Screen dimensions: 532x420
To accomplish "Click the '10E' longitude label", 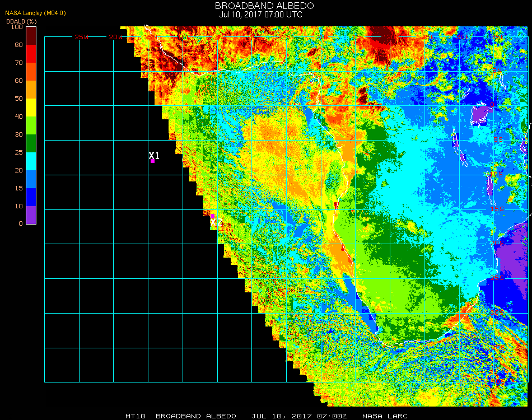I will [x=323, y=37].
